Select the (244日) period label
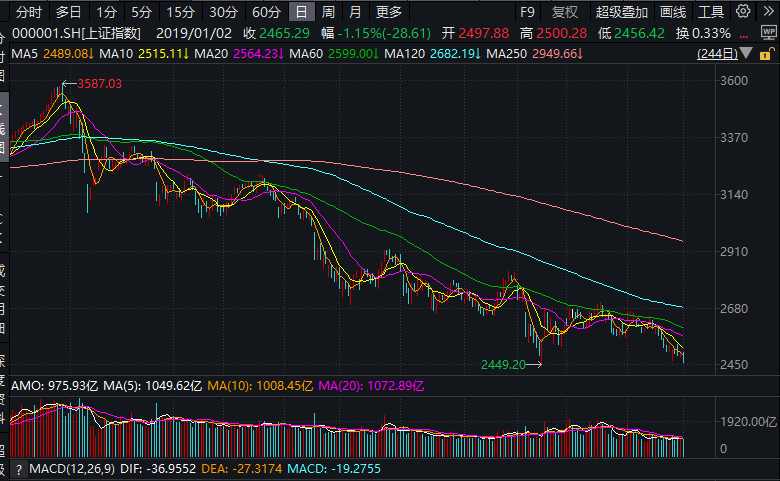 (x=717, y=54)
